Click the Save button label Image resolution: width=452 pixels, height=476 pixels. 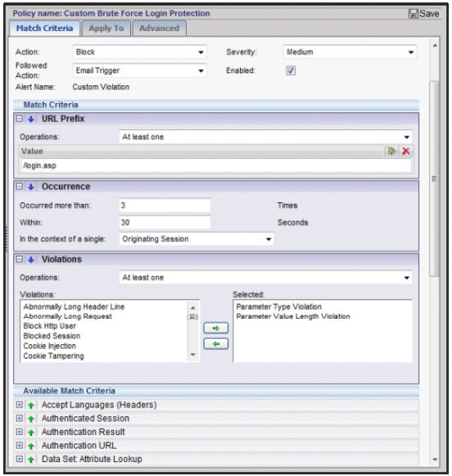429,14
